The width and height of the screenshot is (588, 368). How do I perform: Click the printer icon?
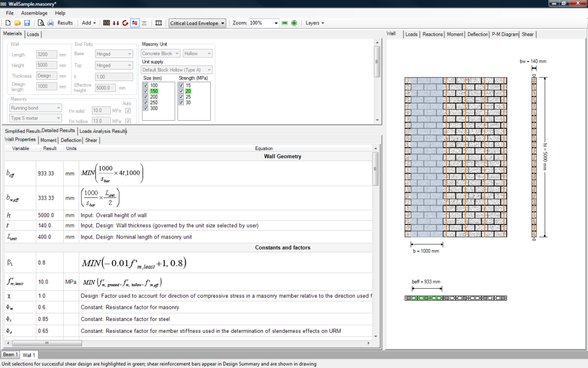pyautogui.click(x=51, y=23)
